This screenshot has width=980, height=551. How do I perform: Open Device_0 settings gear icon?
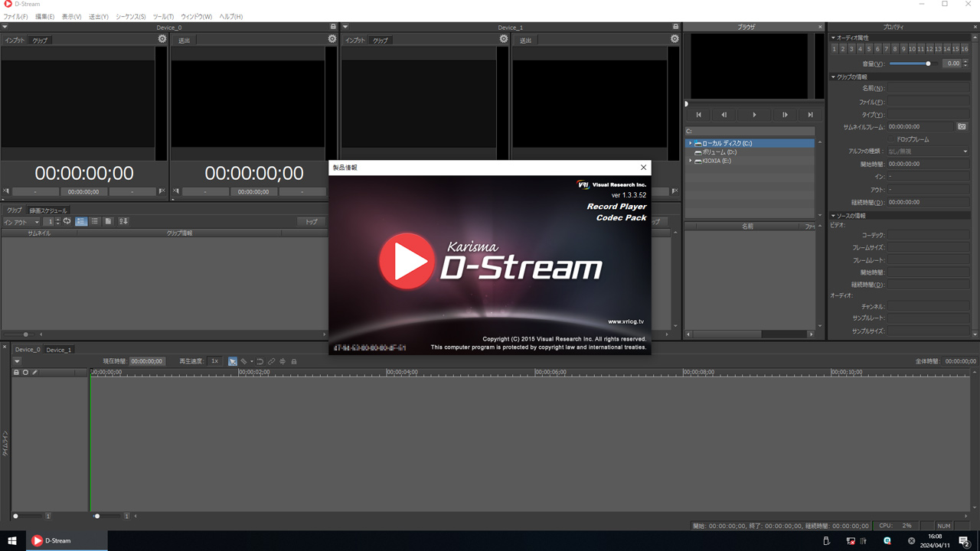pyautogui.click(x=162, y=39)
